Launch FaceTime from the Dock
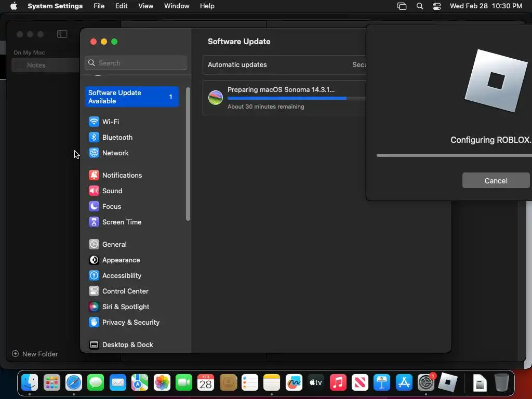Screen dimensions: 532x399 (x=184, y=383)
